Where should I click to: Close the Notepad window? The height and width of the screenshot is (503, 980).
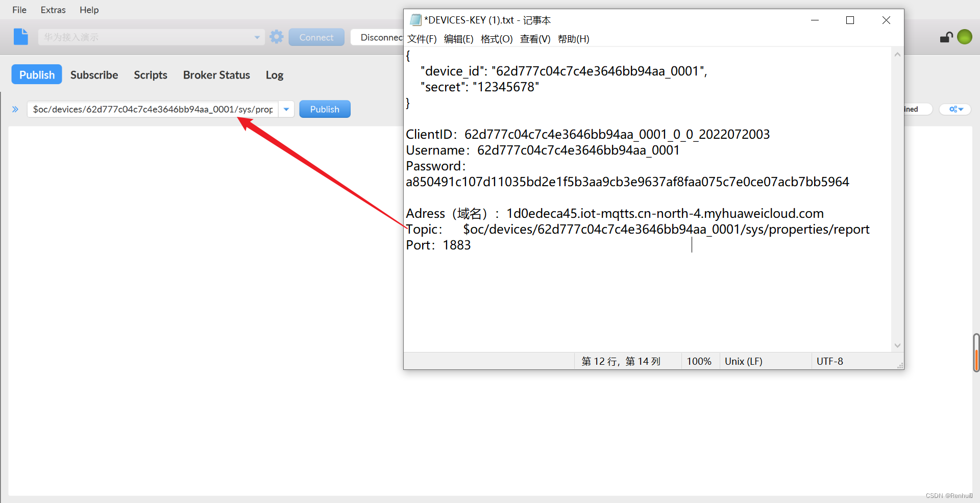[x=886, y=20]
